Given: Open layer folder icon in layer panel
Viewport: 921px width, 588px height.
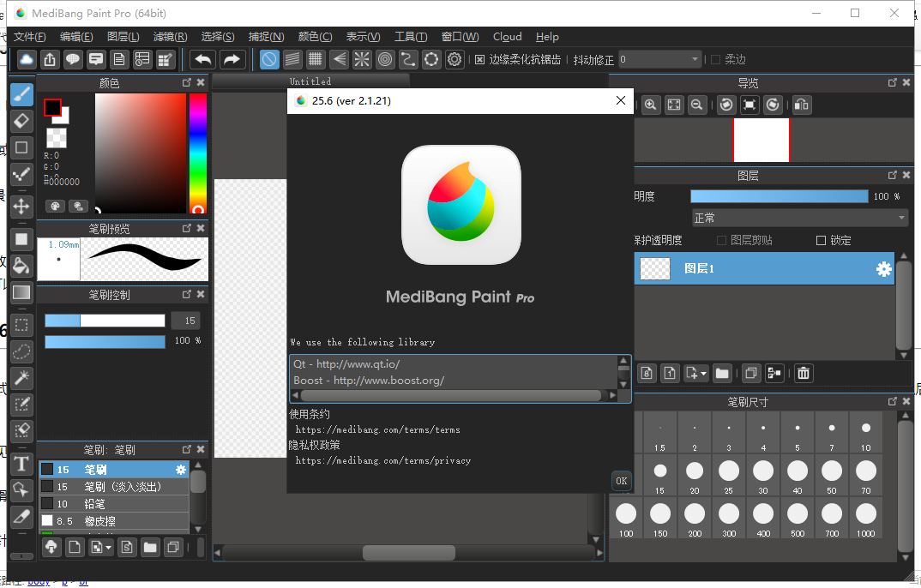Looking at the screenshot, I should click(722, 373).
